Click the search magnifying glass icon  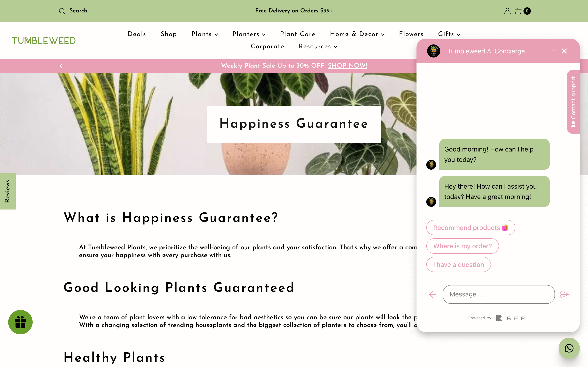(x=62, y=11)
